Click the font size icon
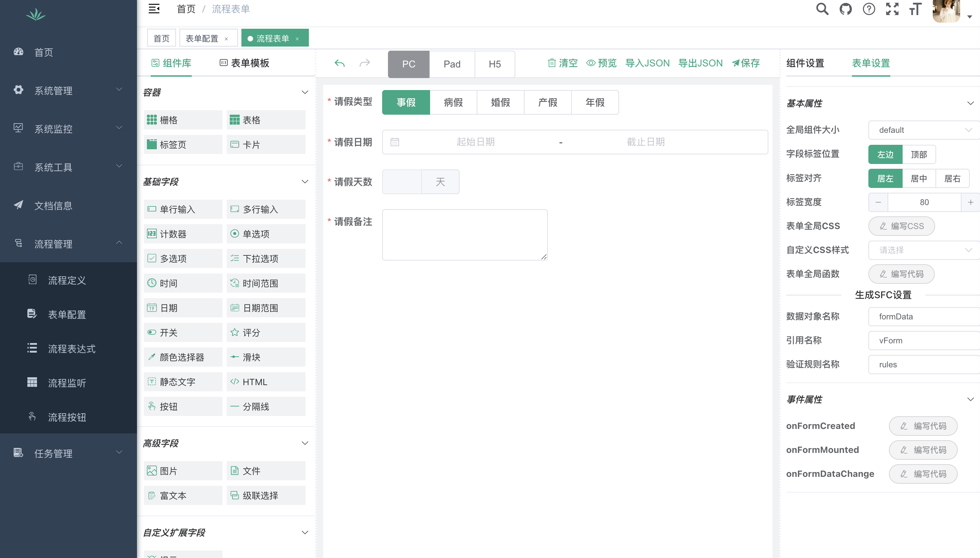980x558 pixels. point(915,9)
